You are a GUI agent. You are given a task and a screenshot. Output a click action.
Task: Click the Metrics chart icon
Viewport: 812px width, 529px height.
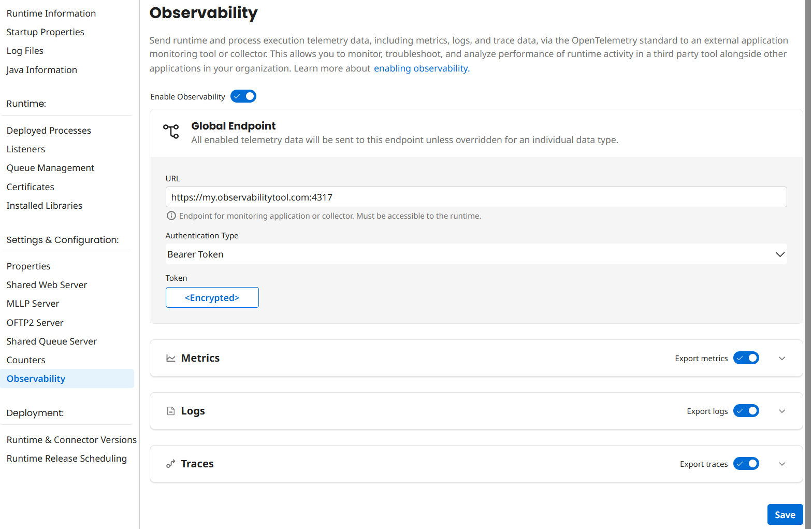[171, 358]
